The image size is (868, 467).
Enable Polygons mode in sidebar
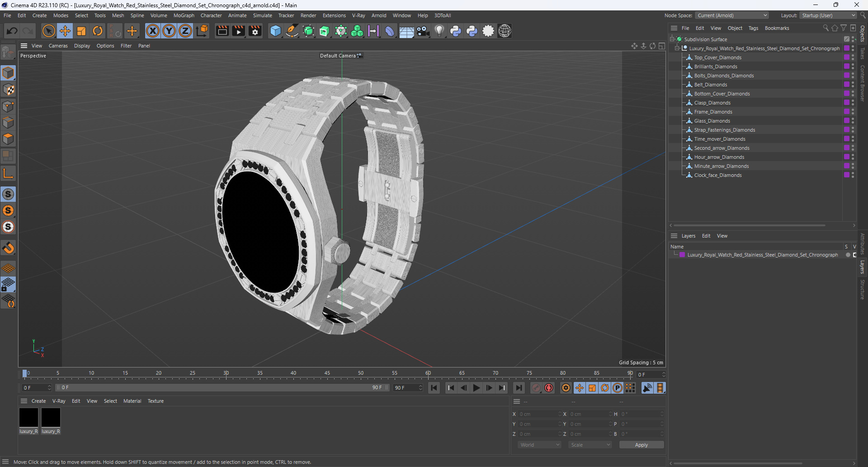(x=8, y=139)
